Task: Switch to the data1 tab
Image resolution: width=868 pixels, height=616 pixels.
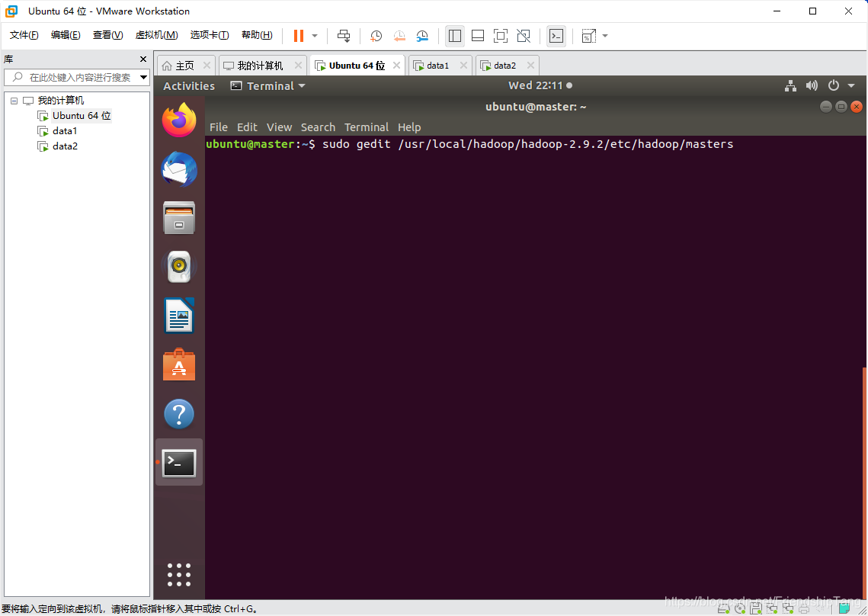Action: click(438, 66)
